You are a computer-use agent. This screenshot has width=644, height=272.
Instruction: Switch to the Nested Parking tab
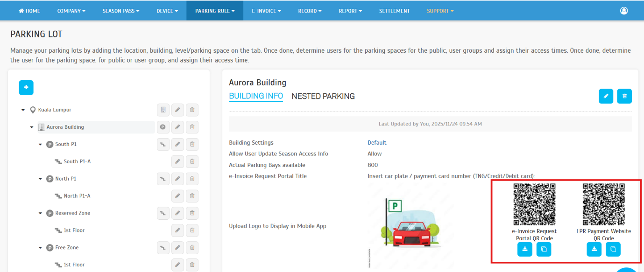[x=323, y=96]
